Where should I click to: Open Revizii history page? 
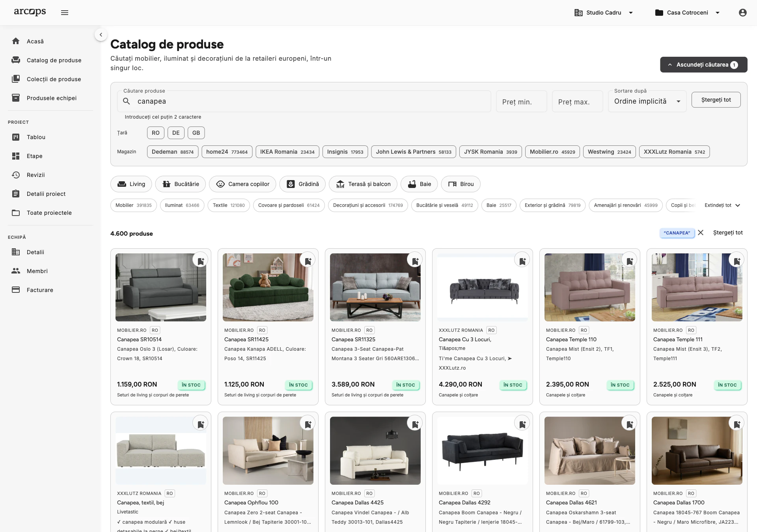(50, 175)
